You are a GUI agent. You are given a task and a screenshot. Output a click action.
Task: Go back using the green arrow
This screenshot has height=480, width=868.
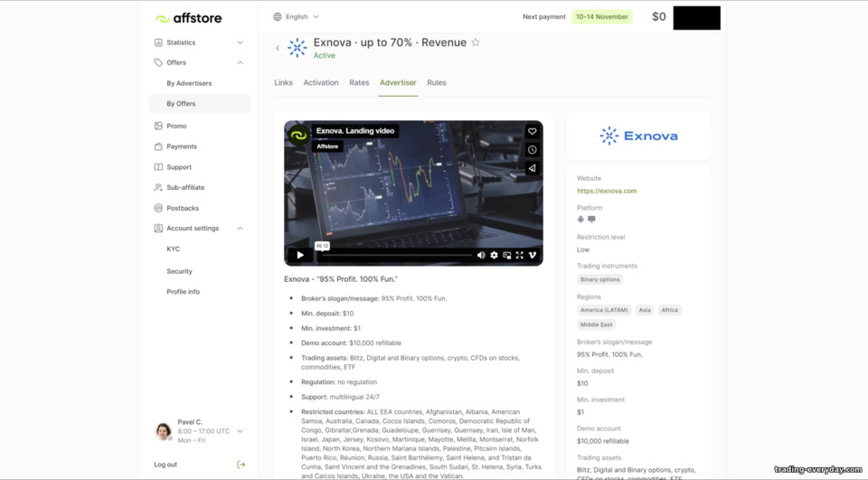278,48
